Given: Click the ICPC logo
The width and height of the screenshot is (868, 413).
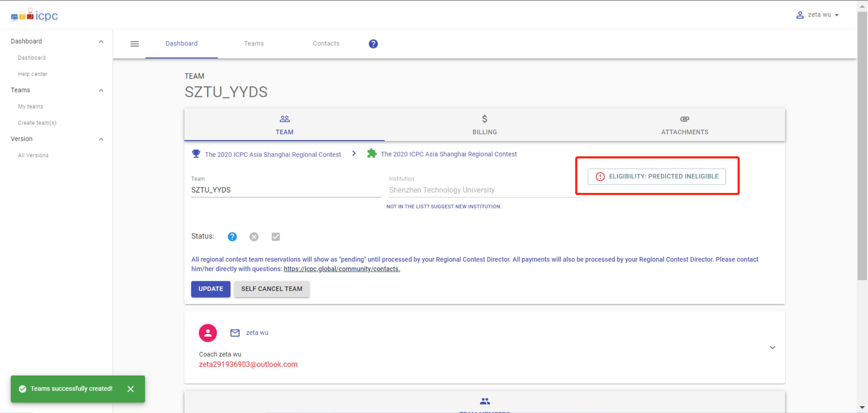Looking at the screenshot, I should 34,15.
